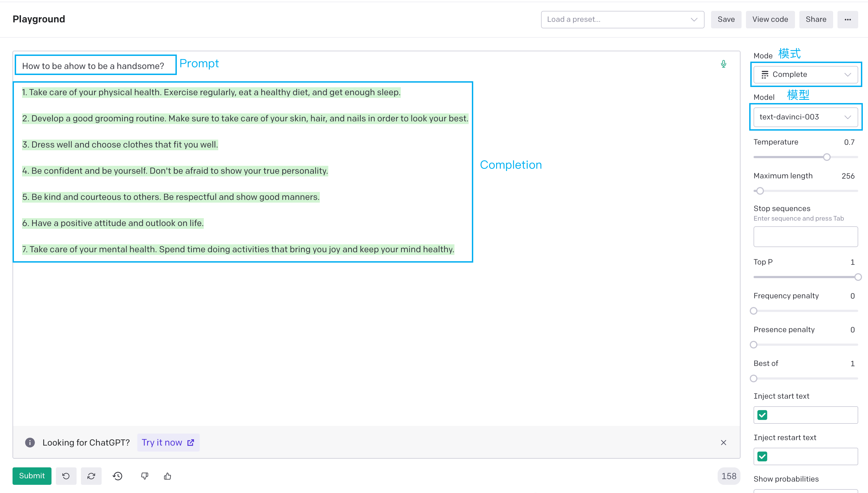Click the Maximum length value 256

click(848, 176)
